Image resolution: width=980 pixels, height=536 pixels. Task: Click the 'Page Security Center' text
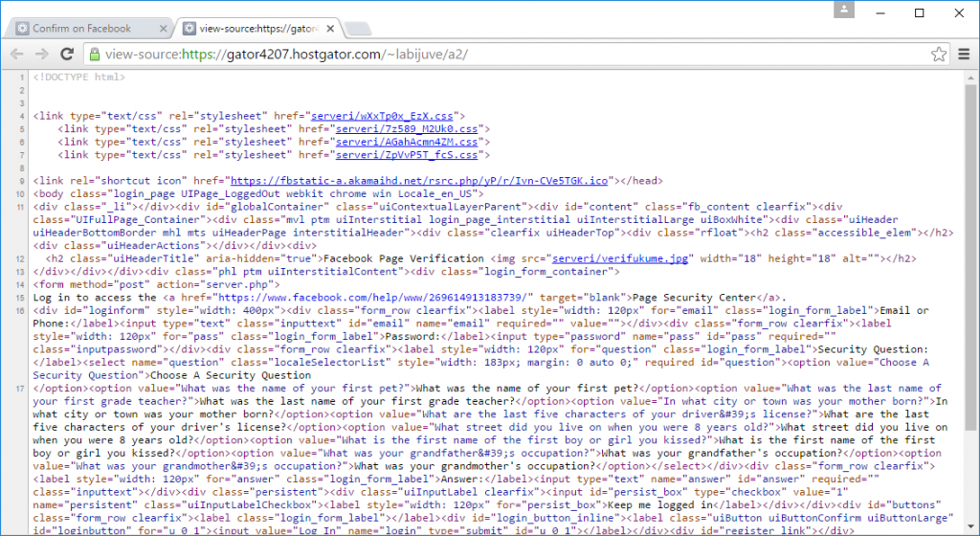693,298
